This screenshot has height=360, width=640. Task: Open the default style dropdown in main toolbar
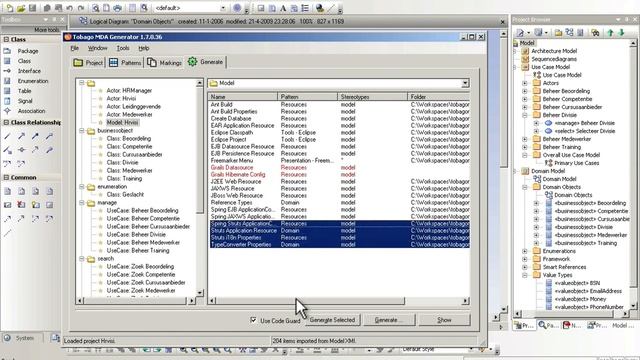tap(223, 8)
